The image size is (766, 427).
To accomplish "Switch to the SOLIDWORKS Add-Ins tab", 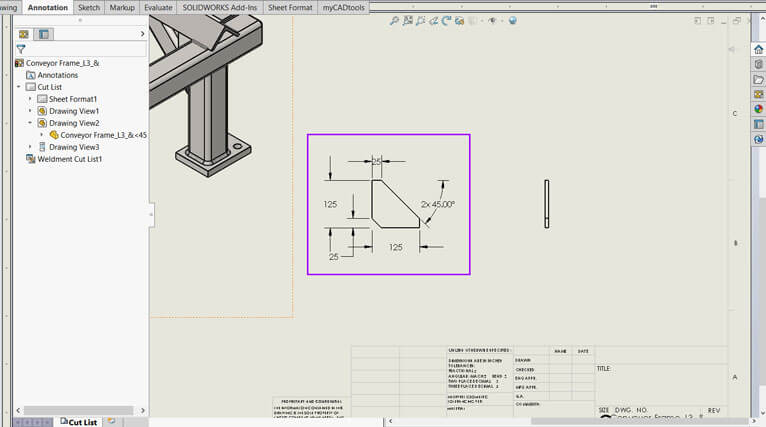I will click(x=220, y=7).
